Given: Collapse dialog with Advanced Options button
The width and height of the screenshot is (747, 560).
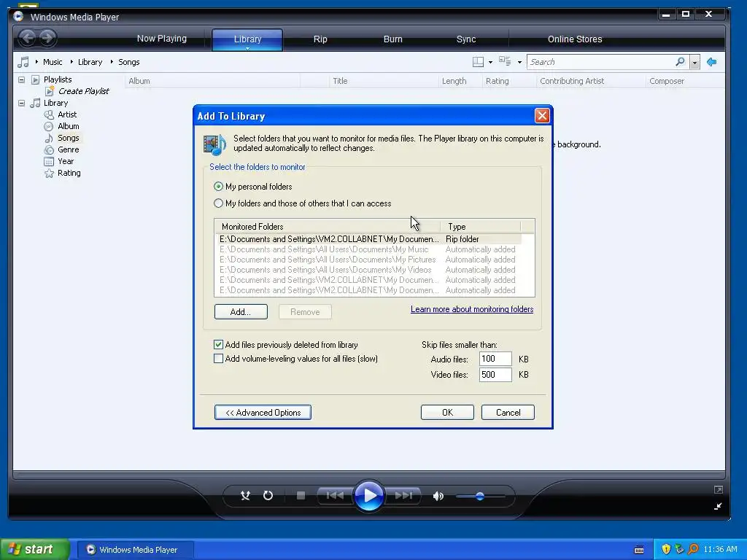Looking at the screenshot, I should coord(263,413).
